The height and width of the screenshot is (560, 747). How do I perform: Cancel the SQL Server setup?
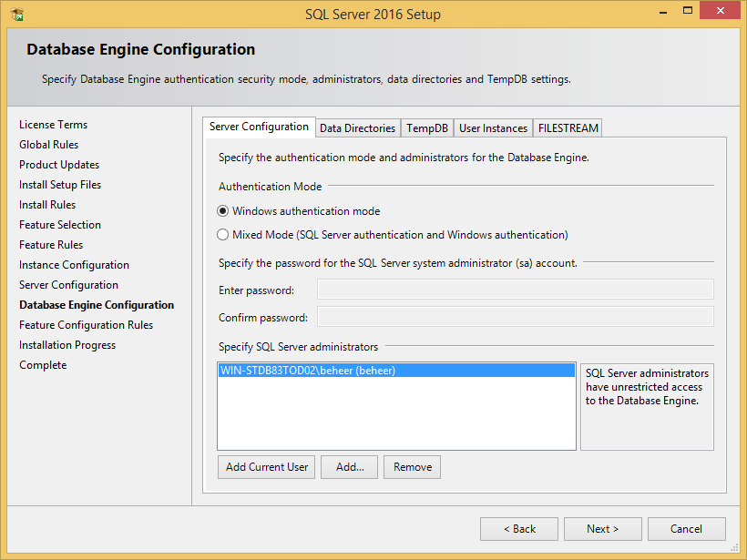687,529
